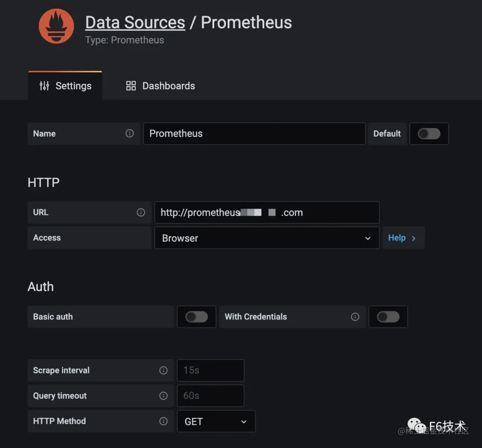482x448 pixels.
Task: Open the Data Sources breadcrumb link
Action: tap(135, 22)
